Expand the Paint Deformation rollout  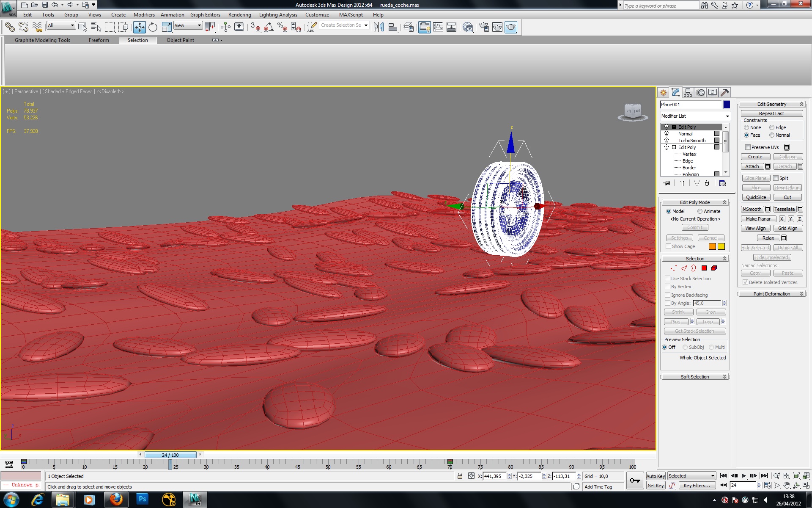[x=771, y=294]
